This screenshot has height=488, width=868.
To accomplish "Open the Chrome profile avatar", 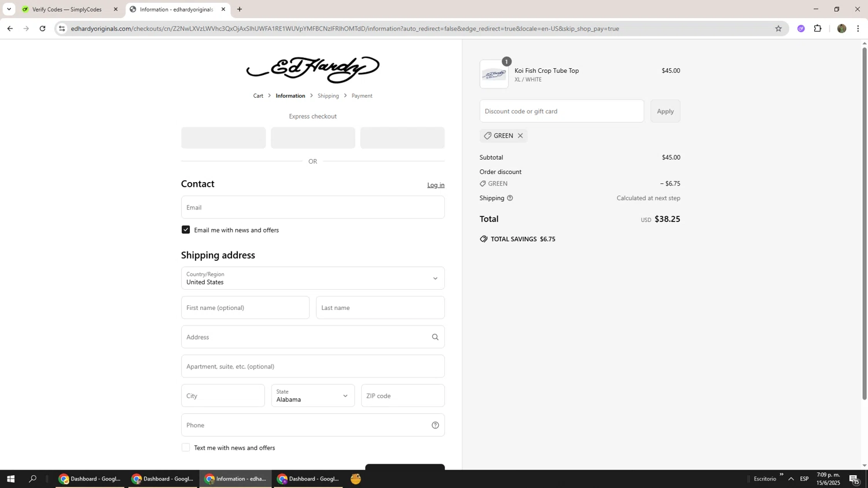I will (x=841, y=28).
